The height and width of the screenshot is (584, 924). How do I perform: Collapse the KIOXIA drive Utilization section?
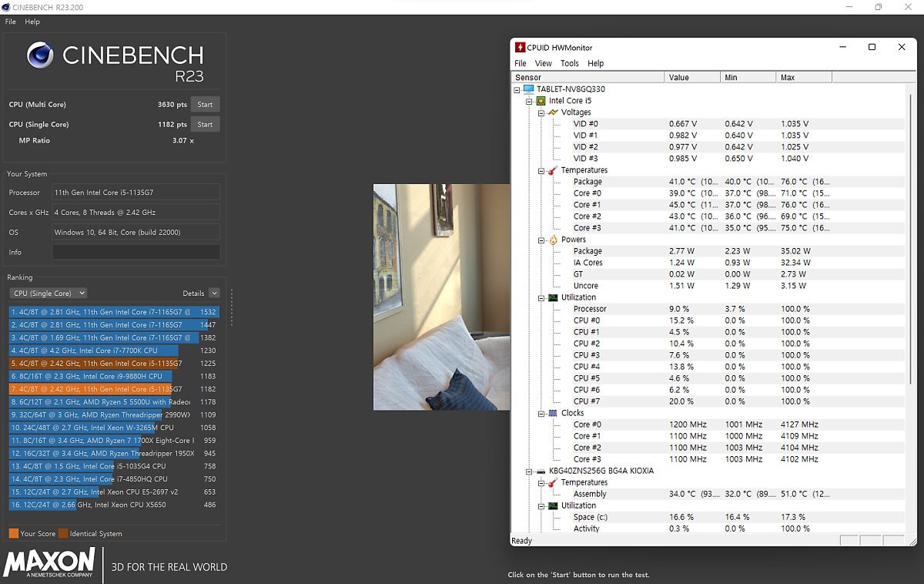point(541,505)
